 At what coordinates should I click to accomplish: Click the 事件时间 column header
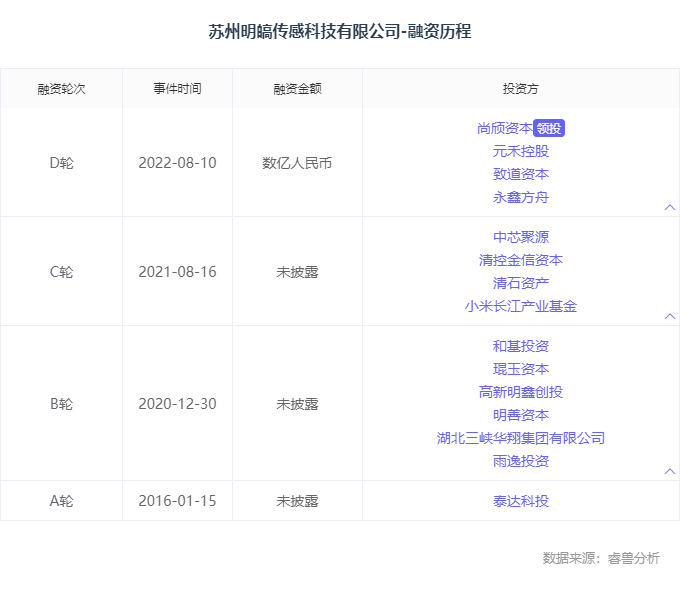177,89
